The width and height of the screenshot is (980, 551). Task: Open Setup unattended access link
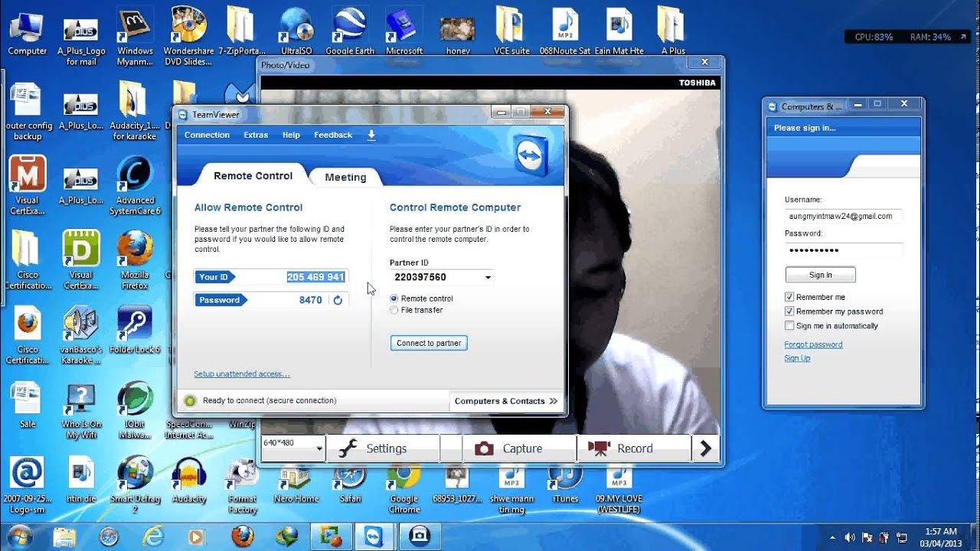click(242, 374)
